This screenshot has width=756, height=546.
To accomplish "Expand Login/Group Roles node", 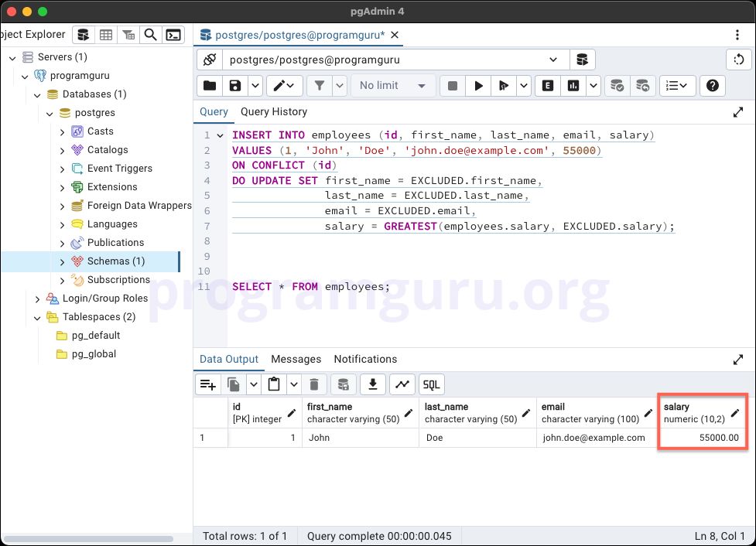I will [x=37, y=299].
